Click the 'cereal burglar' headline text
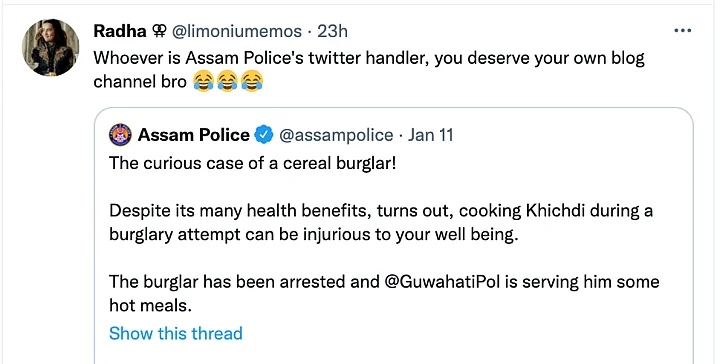This screenshot has width=720, height=364. tap(253, 163)
